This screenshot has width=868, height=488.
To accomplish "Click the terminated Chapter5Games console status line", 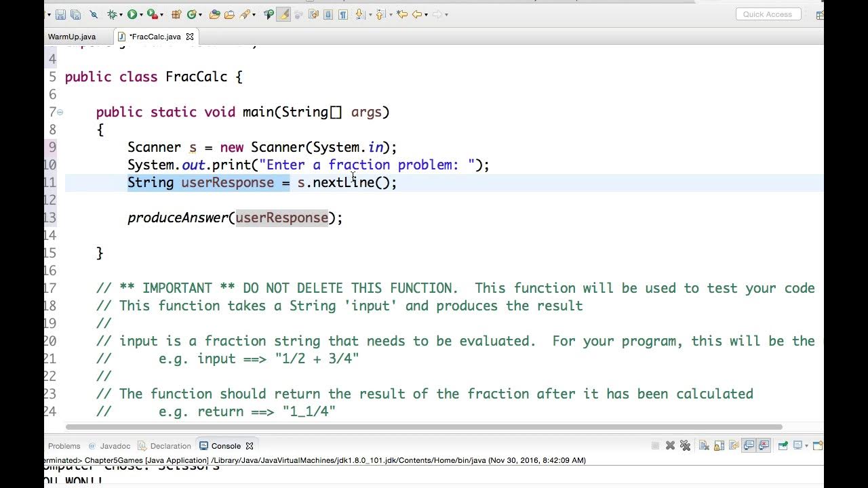I will click(315, 460).
